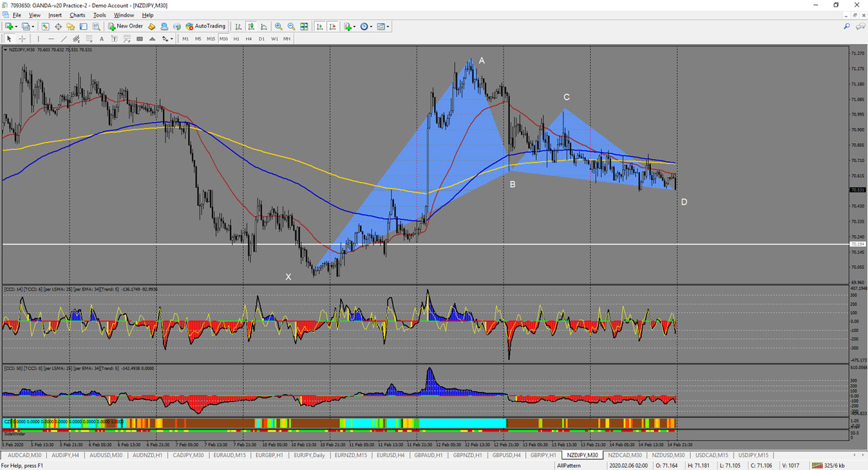Switch chart to bar chart style

click(x=238, y=26)
